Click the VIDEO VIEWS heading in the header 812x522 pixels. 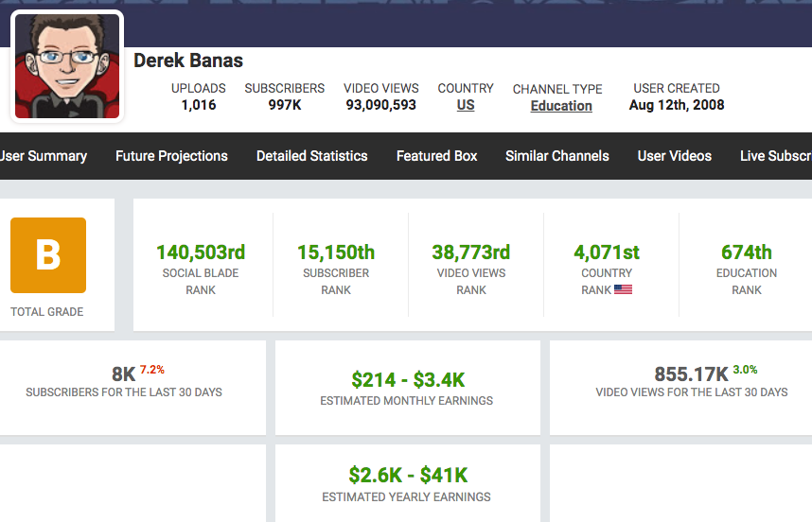[381, 89]
